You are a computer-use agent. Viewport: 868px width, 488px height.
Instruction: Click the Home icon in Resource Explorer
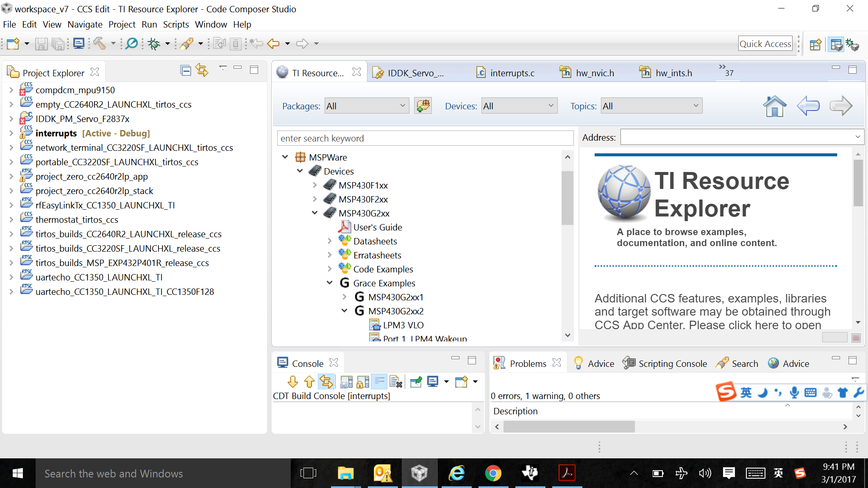[x=774, y=106]
